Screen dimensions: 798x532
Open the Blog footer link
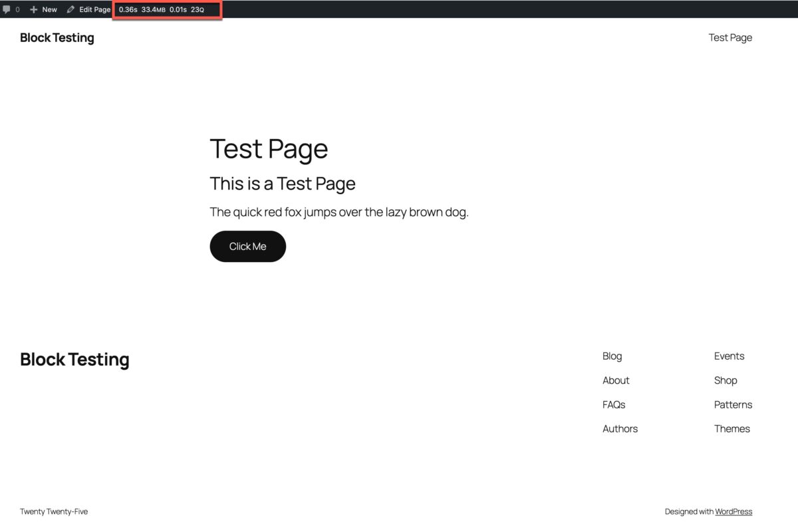612,356
